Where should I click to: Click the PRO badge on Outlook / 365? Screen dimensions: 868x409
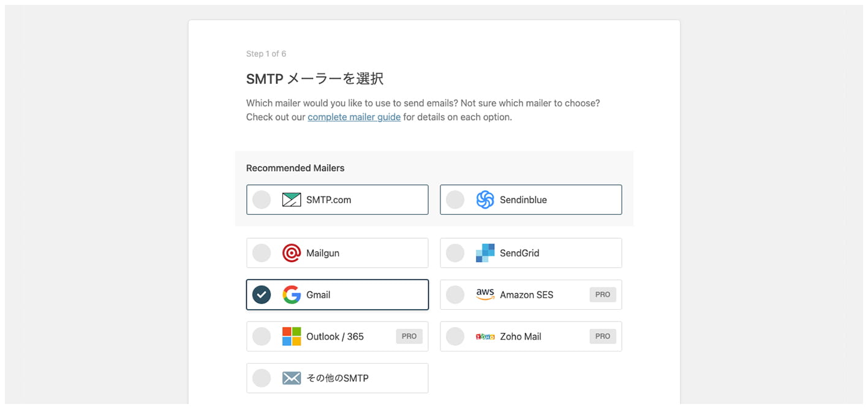[x=409, y=336]
